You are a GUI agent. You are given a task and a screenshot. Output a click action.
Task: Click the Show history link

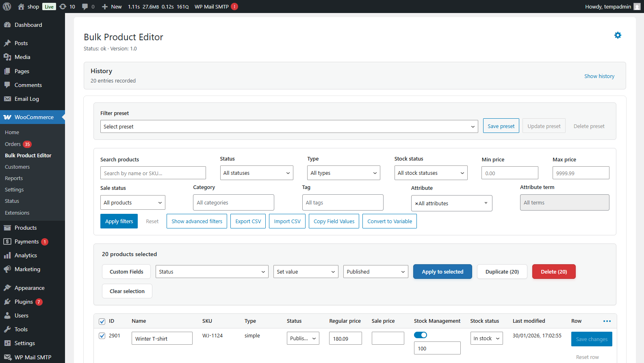click(599, 76)
